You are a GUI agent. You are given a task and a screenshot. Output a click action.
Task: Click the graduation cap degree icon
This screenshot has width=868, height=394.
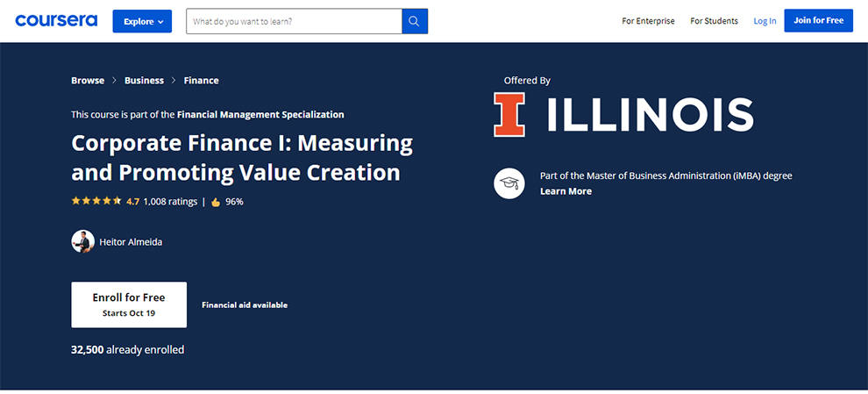[x=509, y=183]
